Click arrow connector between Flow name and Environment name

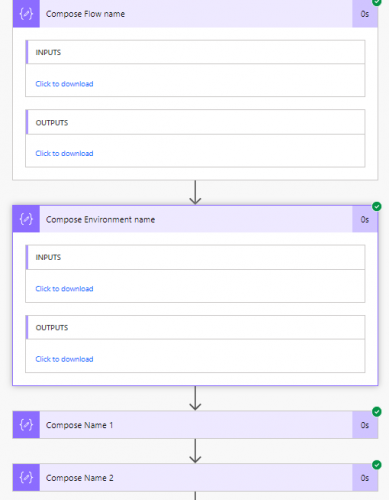click(195, 192)
